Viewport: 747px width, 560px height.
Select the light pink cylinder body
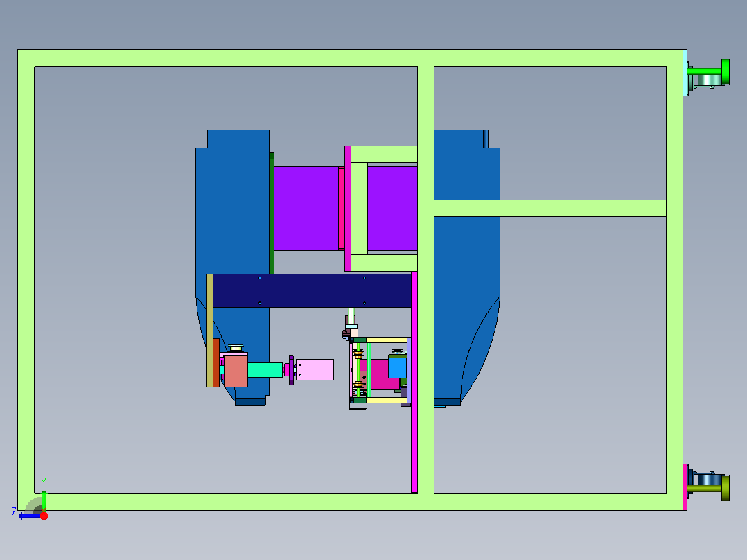[x=315, y=370]
